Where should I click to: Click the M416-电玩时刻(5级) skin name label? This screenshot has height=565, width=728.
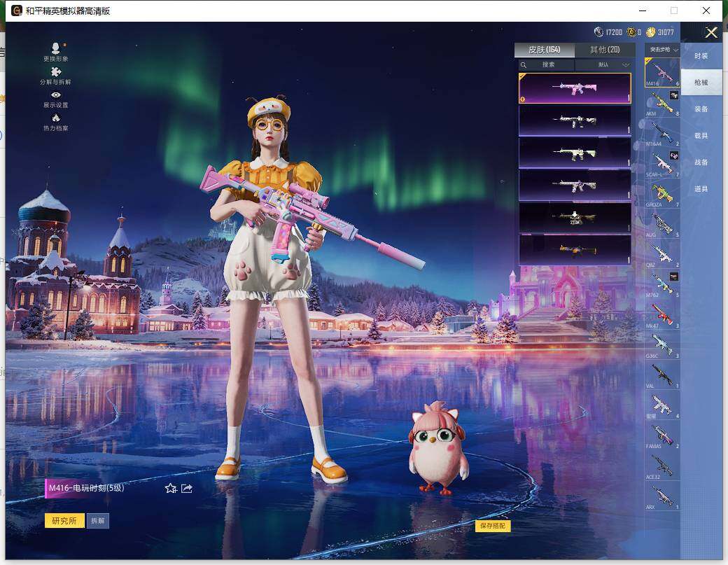[86, 488]
